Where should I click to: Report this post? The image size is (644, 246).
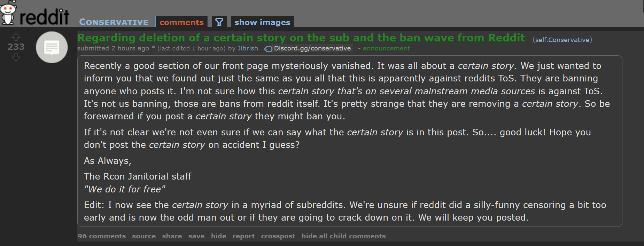coord(243,236)
